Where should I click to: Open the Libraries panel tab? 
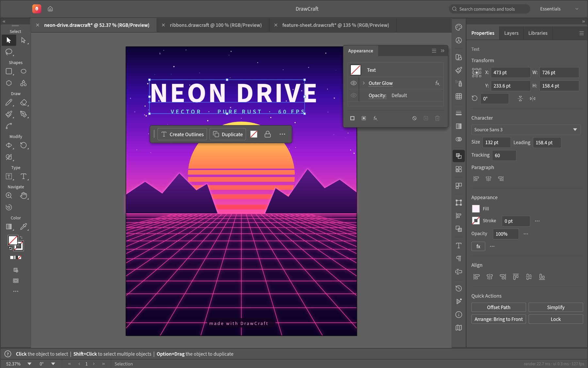coord(538,33)
